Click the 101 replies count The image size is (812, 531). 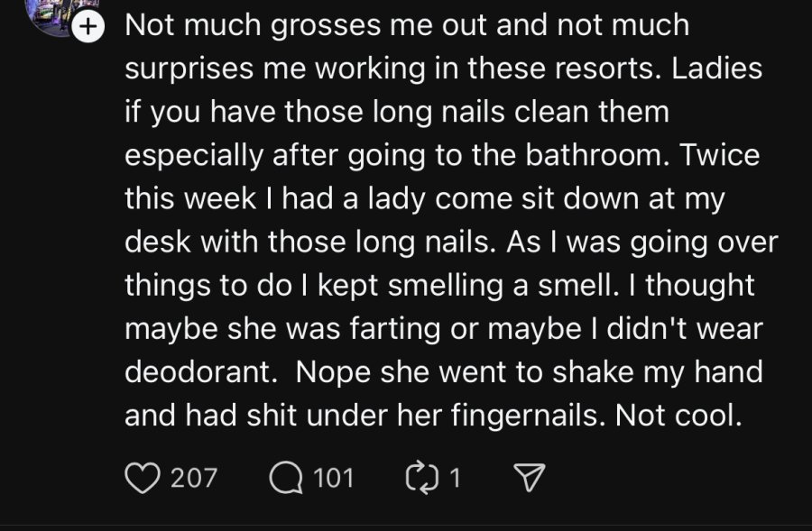(x=334, y=478)
